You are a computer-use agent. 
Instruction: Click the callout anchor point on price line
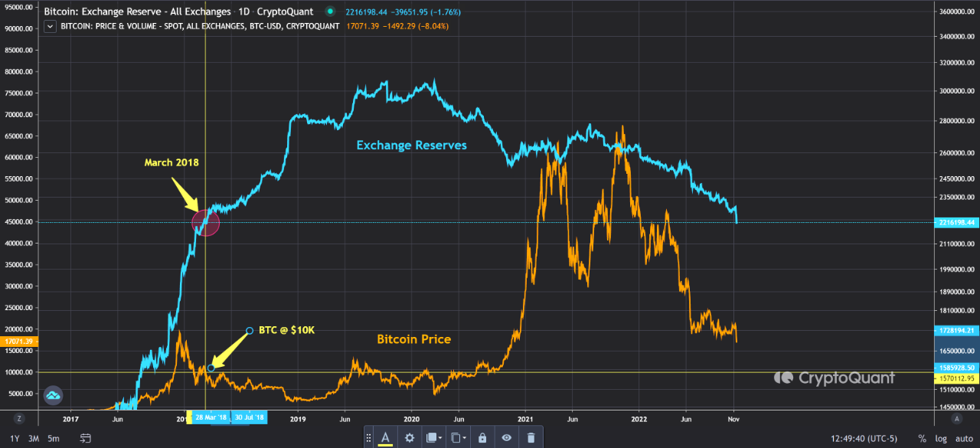pos(211,368)
